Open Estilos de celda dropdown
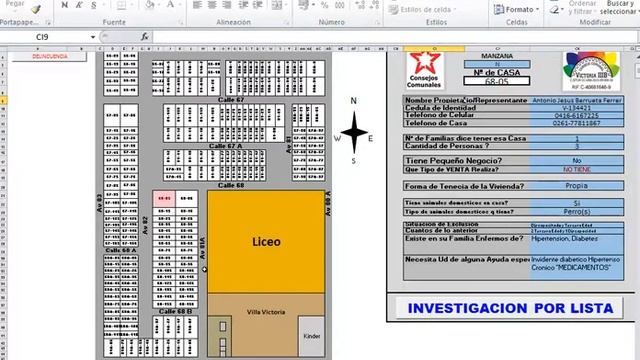This screenshot has width=640, height=360. pos(422,9)
